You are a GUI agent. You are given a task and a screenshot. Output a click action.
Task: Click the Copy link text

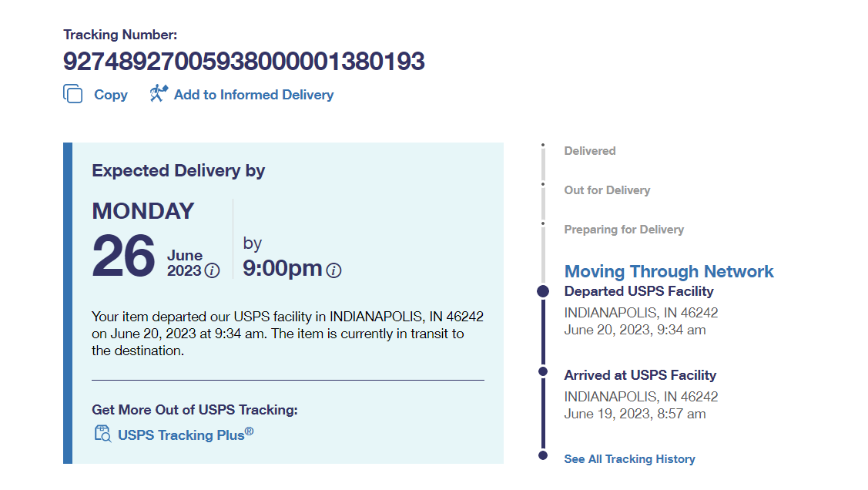click(x=111, y=95)
